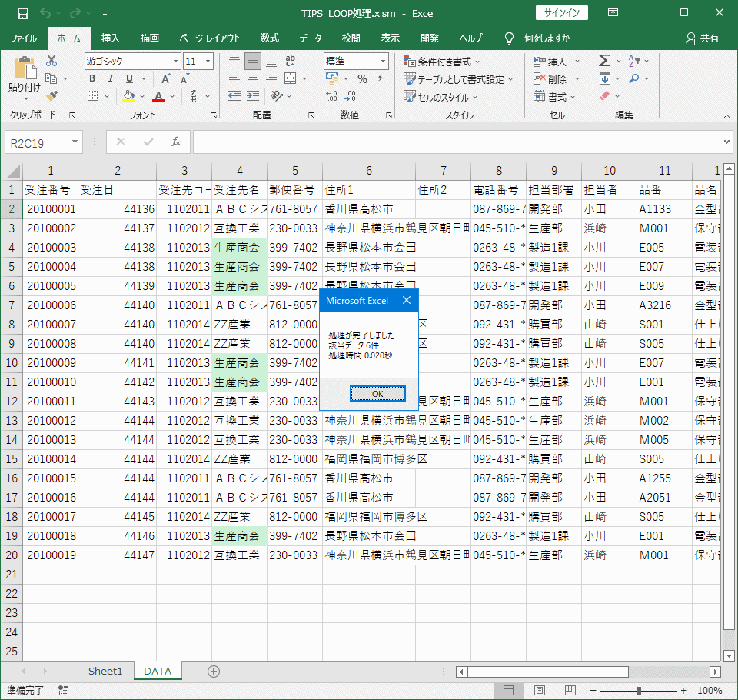Add a new sheet with plus icon
This screenshot has width=738, height=700.
pos(214,672)
